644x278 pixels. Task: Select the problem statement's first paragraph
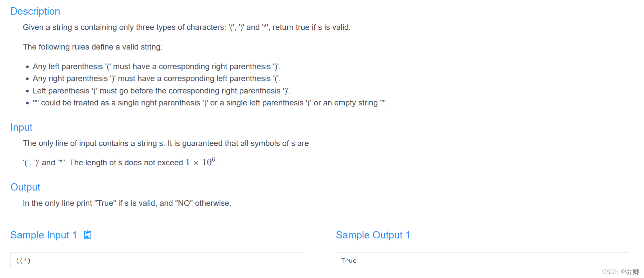[186, 27]
